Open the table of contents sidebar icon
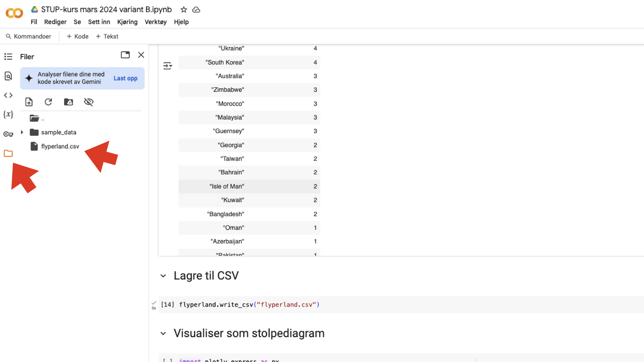 [x=8, y=57]
